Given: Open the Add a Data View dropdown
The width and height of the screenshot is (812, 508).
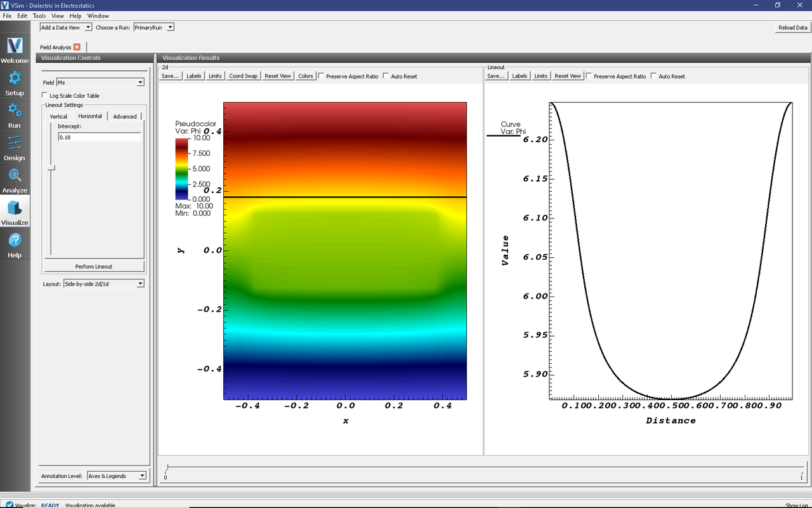Looking at the screenshot, I should click(x=66, y=27).
